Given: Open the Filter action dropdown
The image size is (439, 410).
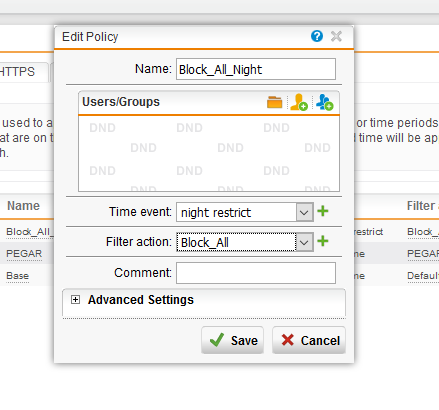Looking at the screenshot, I should pos(304,242).
